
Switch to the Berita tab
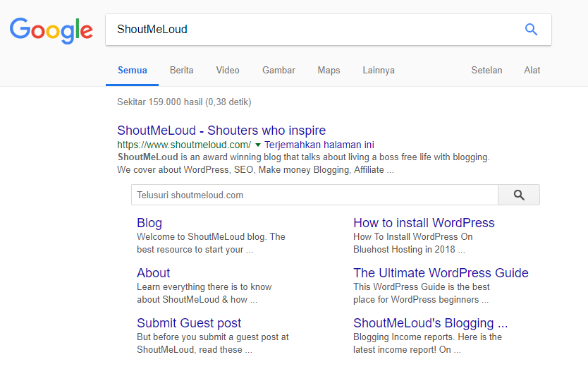click(181, 70)
